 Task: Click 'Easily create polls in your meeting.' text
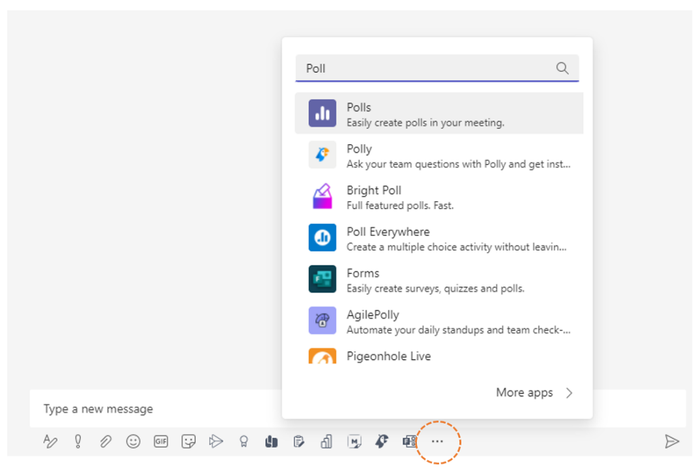(425, 123)
